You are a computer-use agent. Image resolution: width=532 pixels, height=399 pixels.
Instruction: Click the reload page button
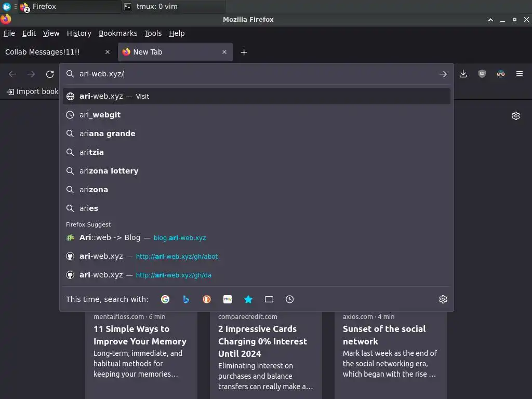point(50,74)
